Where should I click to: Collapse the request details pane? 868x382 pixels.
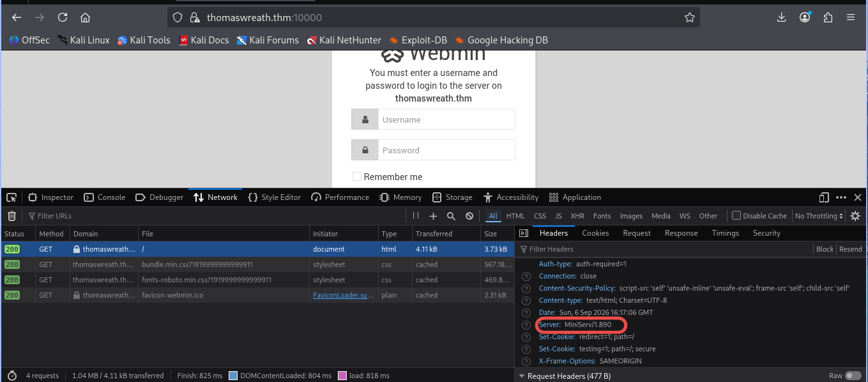click(524, 233)
